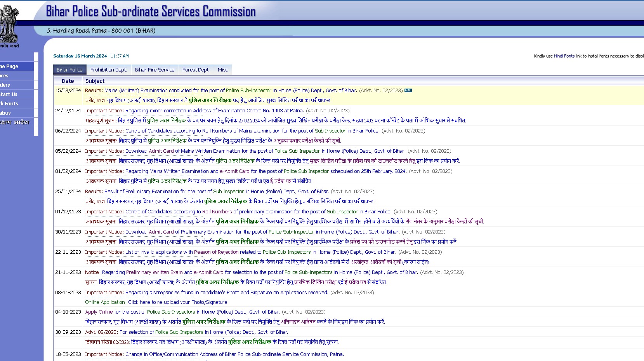Image resolution: width=644 pixels, height=361 pixels.
Task: Switch to the Misc tab
Action: (222, 70)
